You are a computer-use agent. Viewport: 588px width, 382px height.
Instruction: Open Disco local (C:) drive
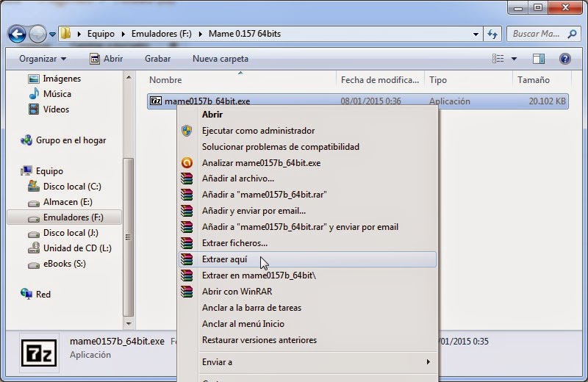tap(65, 187)
